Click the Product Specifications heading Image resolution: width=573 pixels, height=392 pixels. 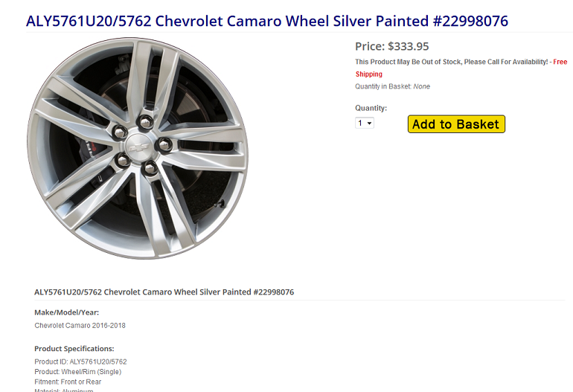74,348
